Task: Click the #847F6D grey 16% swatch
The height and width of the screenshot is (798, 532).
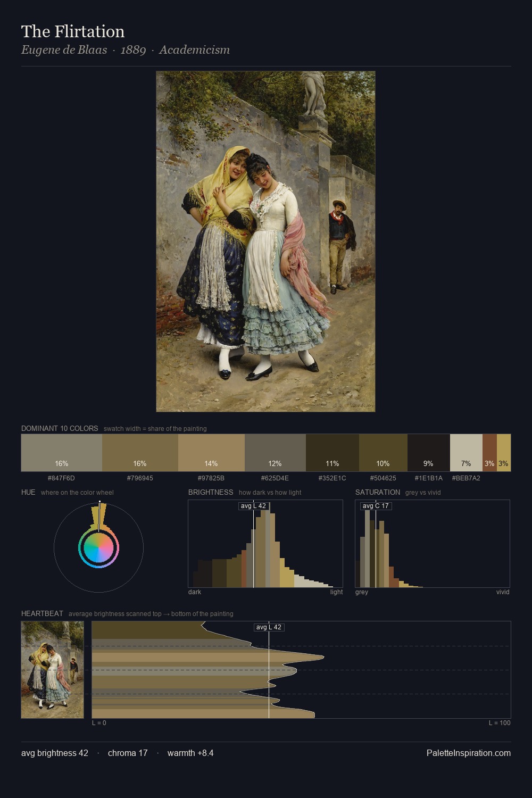Action: coord(62,453)
